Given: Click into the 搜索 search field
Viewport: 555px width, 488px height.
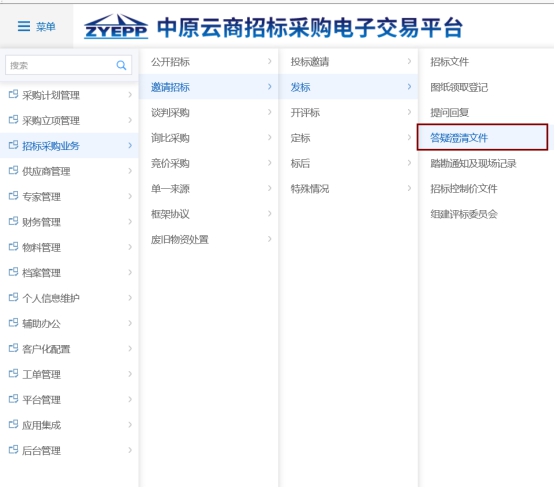Looking at the screenshot, I should [x=60, y=65].
